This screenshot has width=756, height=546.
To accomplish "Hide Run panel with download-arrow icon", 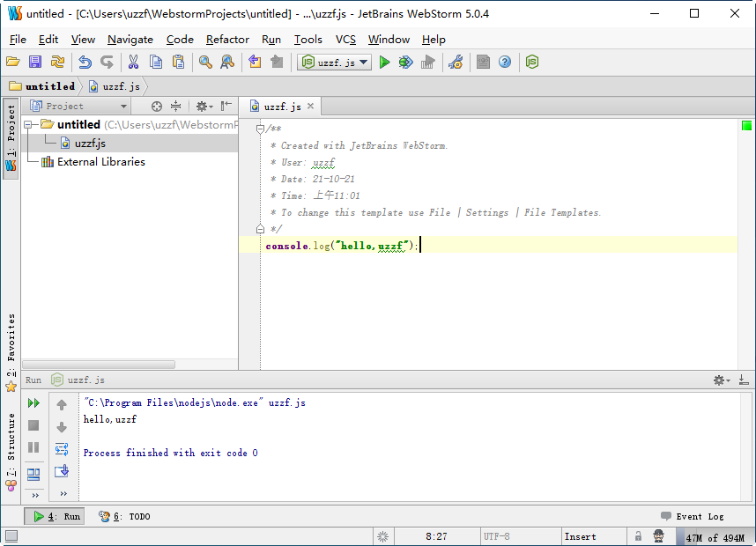I will pos(744,380).
